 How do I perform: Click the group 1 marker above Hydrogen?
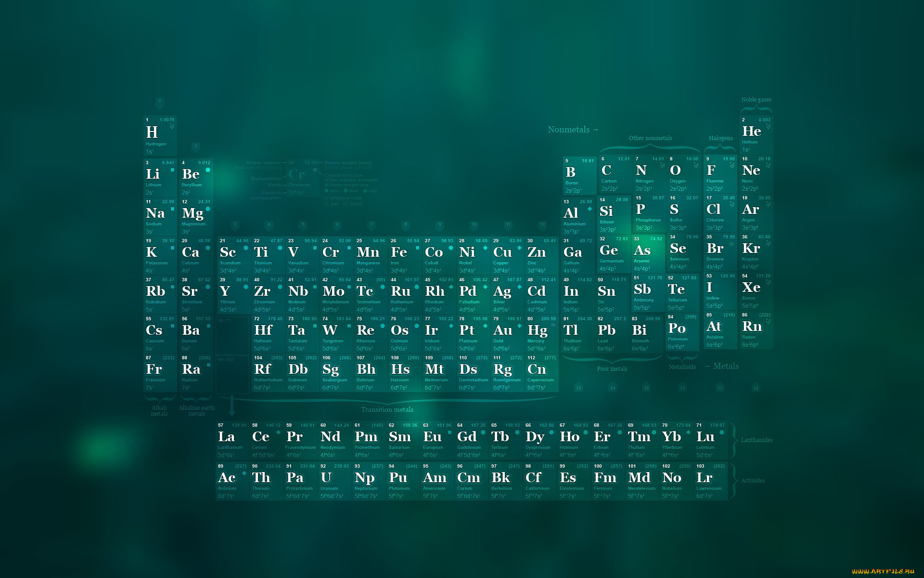tap(160, 102)
